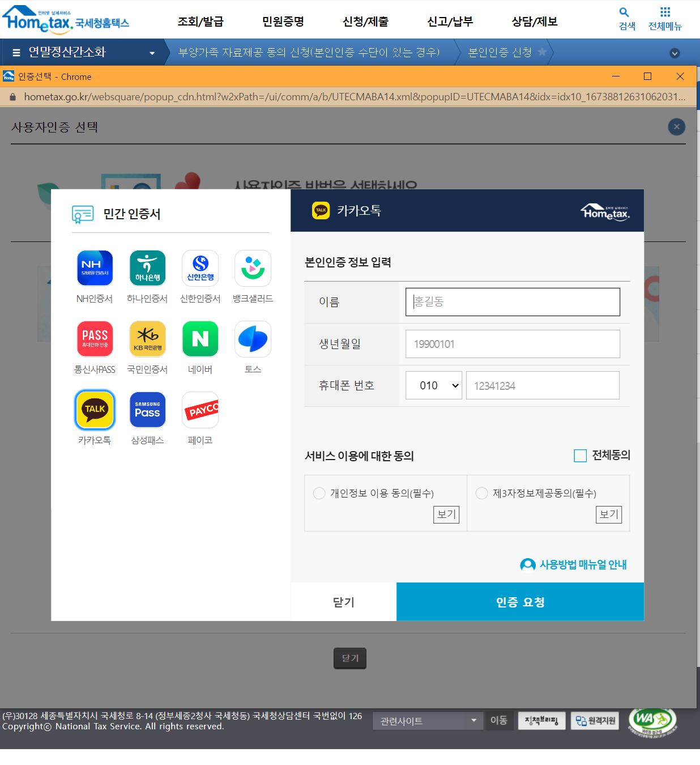Choose the 삼성패스 Samsung Pass icon
Viewport: 700px width, 765px height.
pos(147,410)
